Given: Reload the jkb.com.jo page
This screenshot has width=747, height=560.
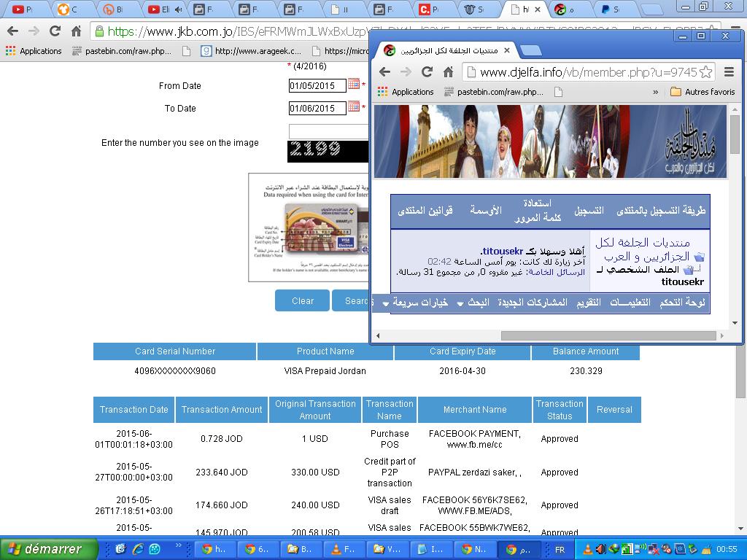Looking at the screenshot, I should (55, 31).
